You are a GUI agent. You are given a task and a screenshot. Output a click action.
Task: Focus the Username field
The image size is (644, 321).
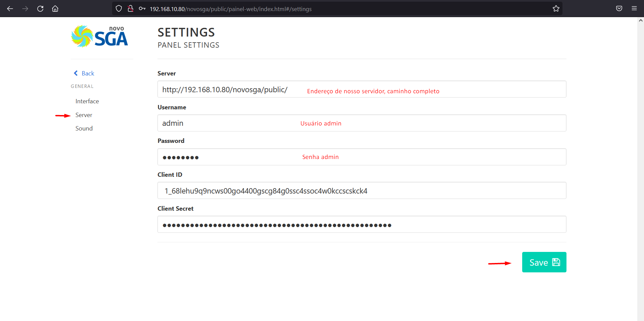pyautogui.click(x=361, y=123)
